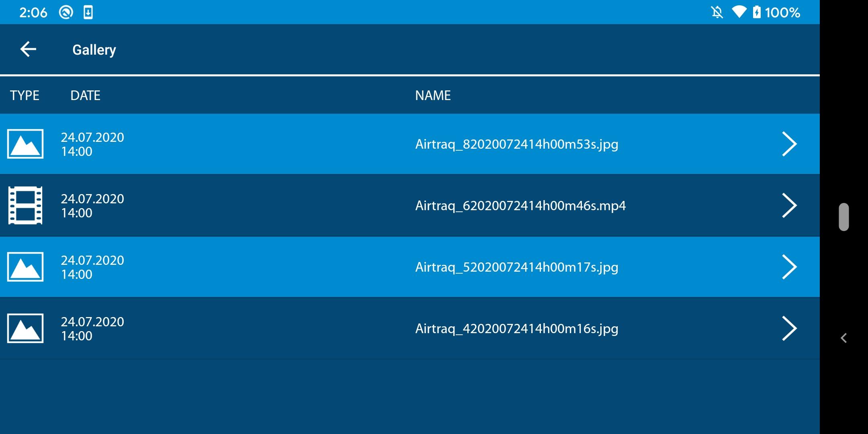The height and width of the screenshot is (434, 868).
Task: Tap image icon of Airtraq_42020072414h00m16s.jpg
Action: point(25,328)
